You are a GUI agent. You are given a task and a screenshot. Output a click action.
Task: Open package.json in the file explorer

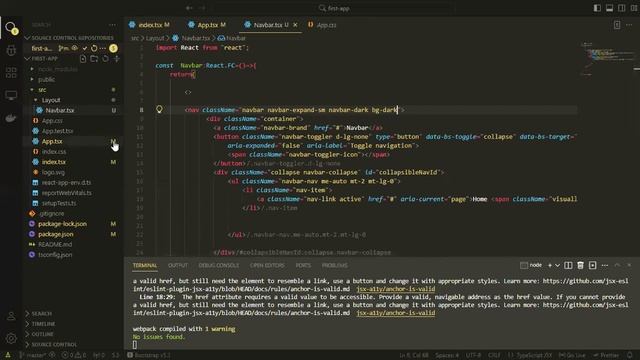[x=56, y=234]
